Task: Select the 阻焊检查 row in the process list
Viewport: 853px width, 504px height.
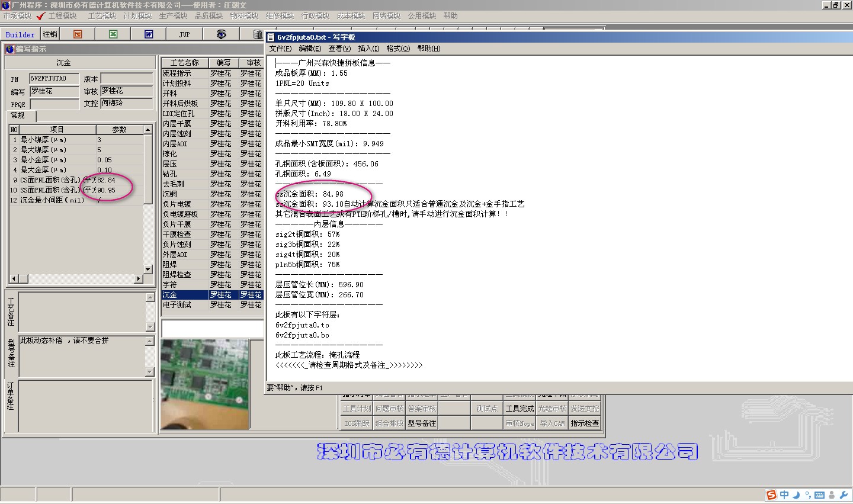Action: pyautogui.click(x=212, y=275)
